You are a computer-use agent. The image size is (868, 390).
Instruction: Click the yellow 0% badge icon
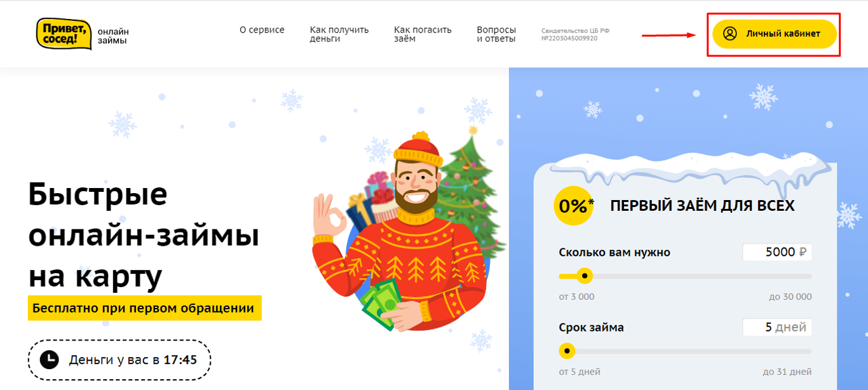pyautogui.click(x=575, y=206)
